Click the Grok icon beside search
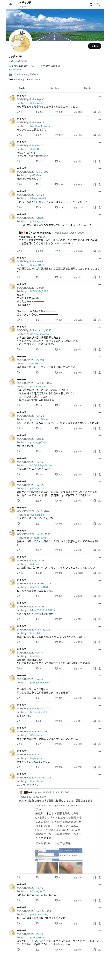This screenshot has height=980, width=110. [91, 5]
